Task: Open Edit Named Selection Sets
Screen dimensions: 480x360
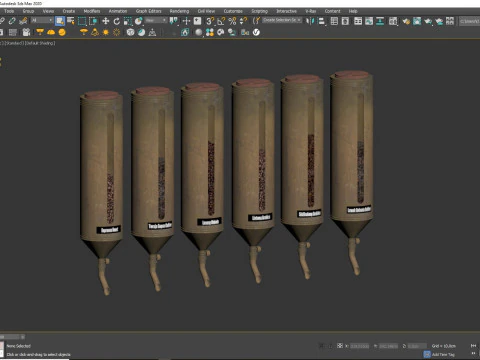Action: click(x=256, y=21)
